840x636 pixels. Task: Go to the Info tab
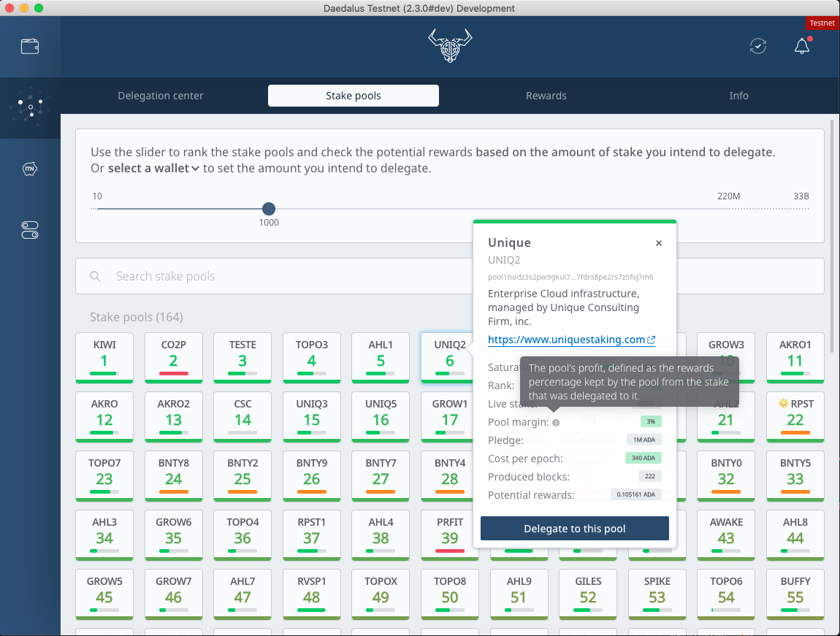[x=738, y=96]
